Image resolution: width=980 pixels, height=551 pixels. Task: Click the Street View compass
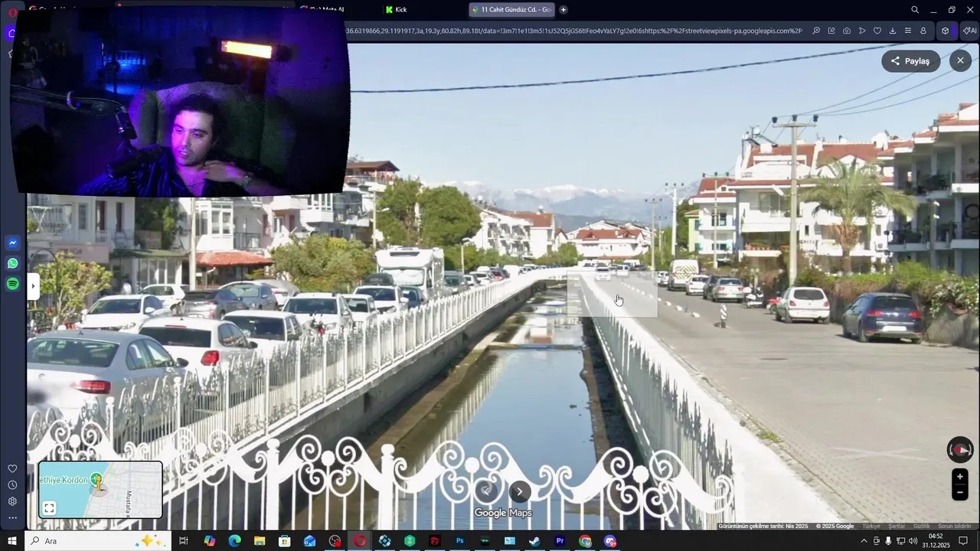[x=960, y=450]
